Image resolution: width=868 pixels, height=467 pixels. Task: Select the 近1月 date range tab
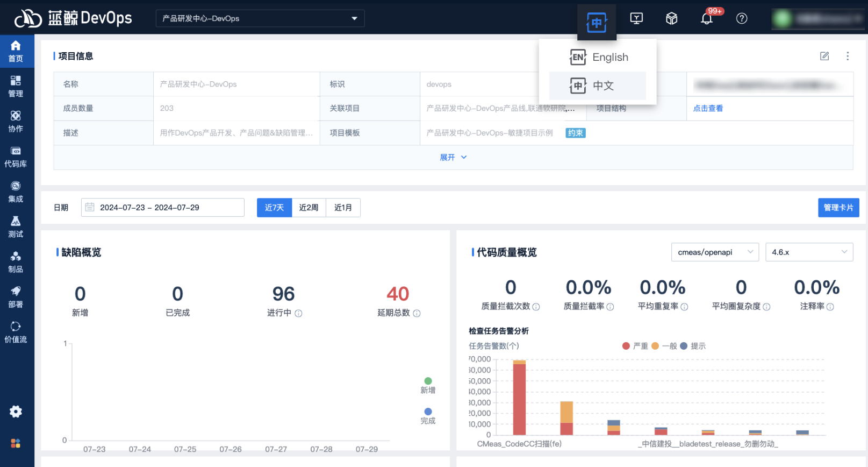343,207
